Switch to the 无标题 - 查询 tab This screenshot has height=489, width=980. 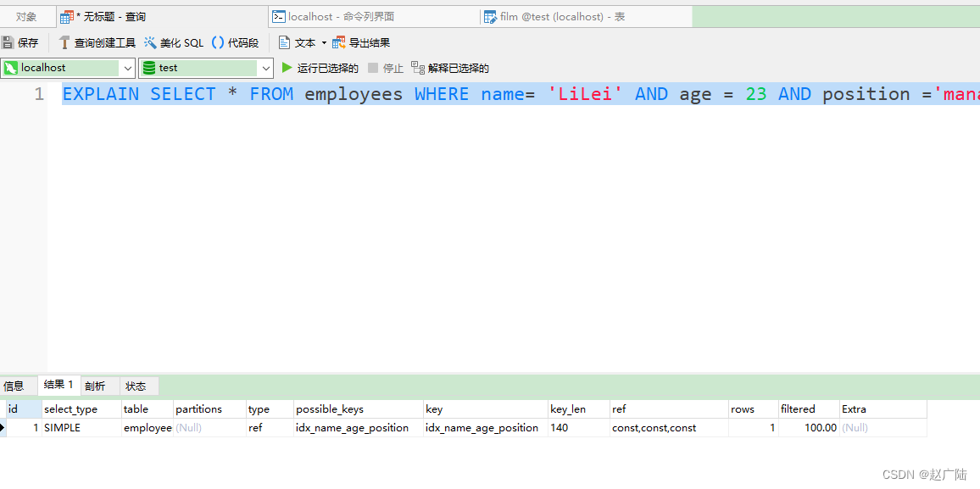pos(163,17)
